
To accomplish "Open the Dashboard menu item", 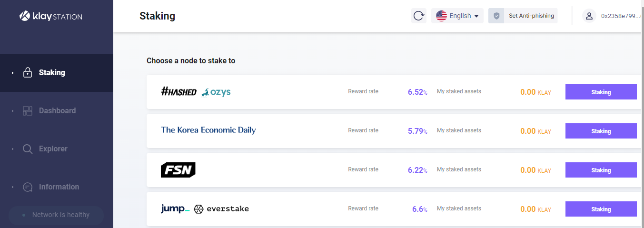I will pos(57,111).
